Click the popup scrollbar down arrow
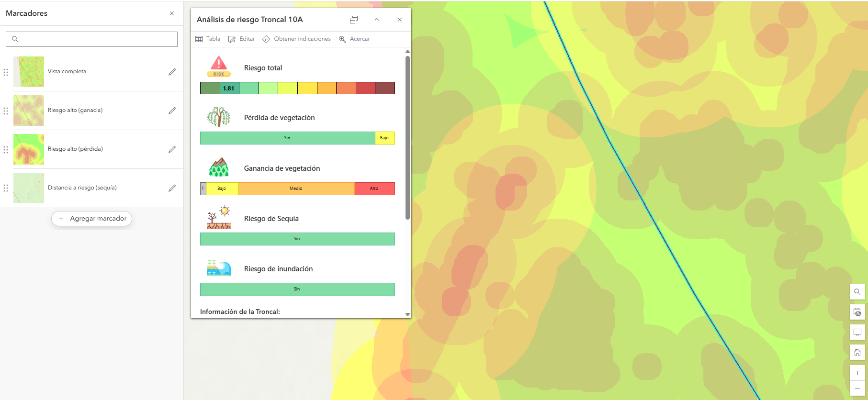Viewport: 868px width, 400px height. [x=407, y=314]
